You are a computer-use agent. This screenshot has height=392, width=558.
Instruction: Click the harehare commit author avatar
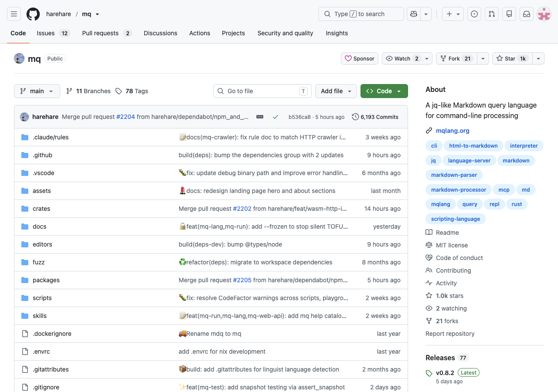24,117
